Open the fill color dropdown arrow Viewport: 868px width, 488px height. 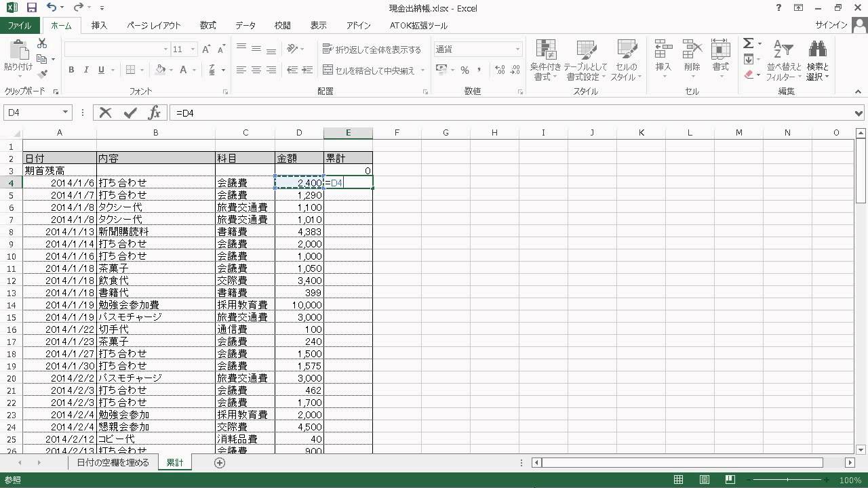pos(171,70)
